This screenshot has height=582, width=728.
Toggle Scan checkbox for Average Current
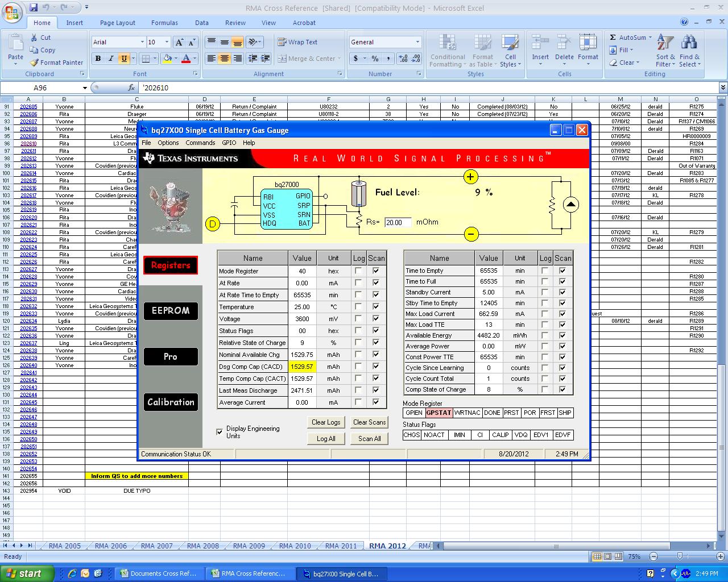376,402
